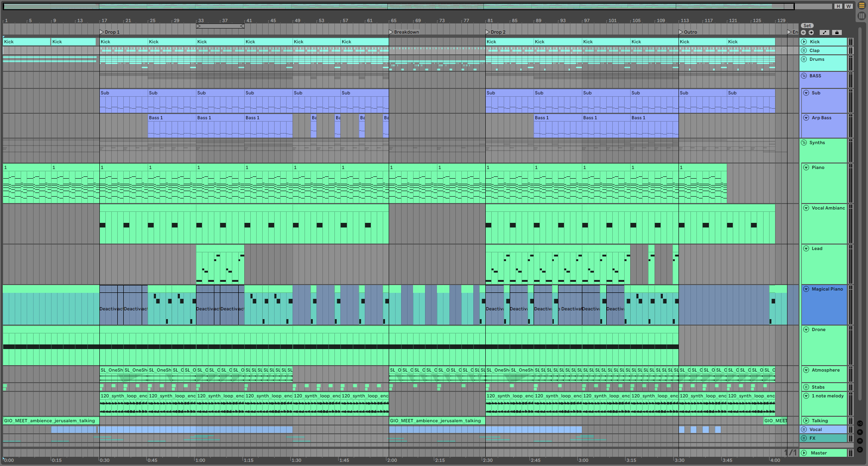Unfold the FX group with its icon
Screen dimensions: 868x466
(804, 438)
